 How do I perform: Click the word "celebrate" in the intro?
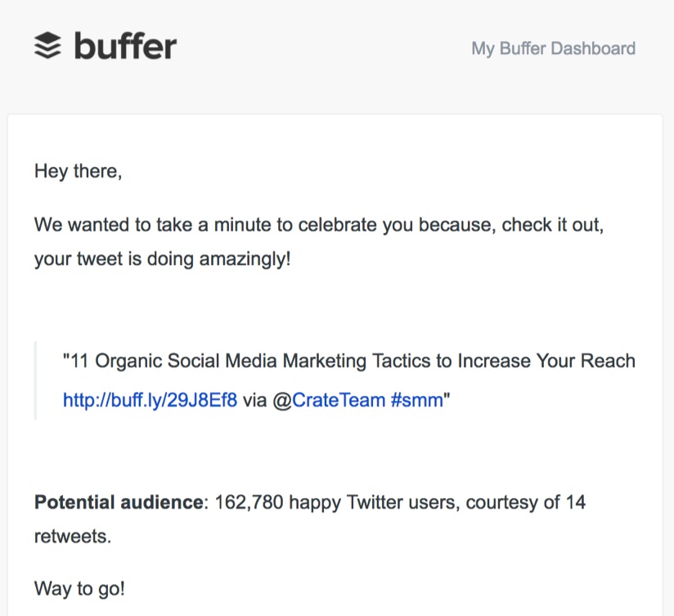point(338,225)
